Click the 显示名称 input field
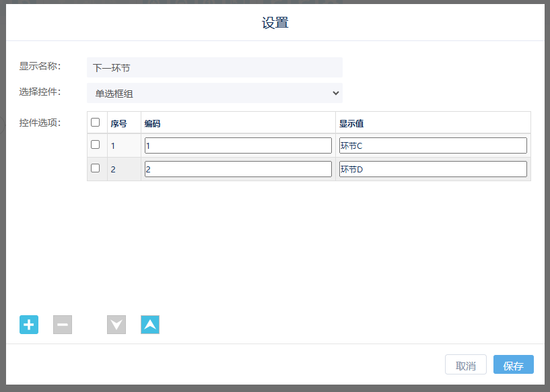This screenshot has width=550, height=392. [x=214, y=67]
